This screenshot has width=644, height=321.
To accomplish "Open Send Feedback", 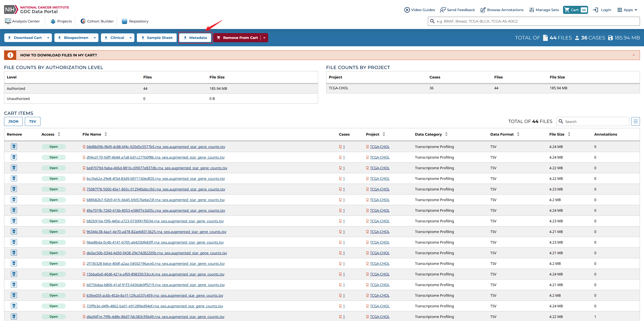I will point(458,10).
